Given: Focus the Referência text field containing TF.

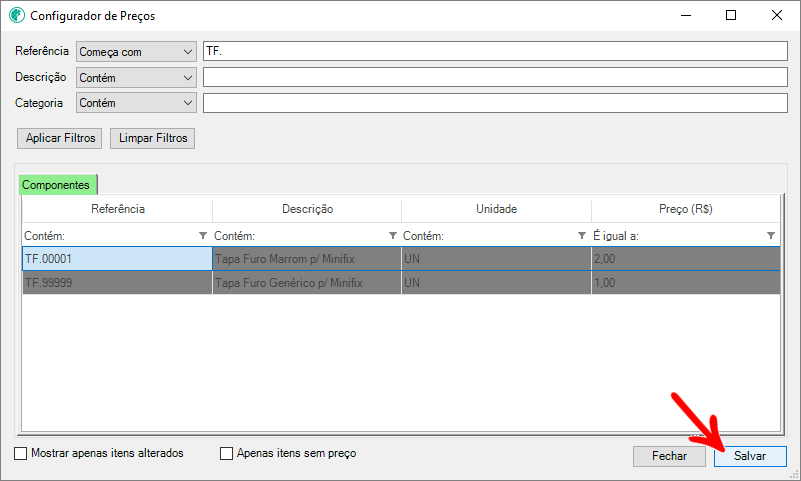Looking at the screenshot, I should pos(495,51).
